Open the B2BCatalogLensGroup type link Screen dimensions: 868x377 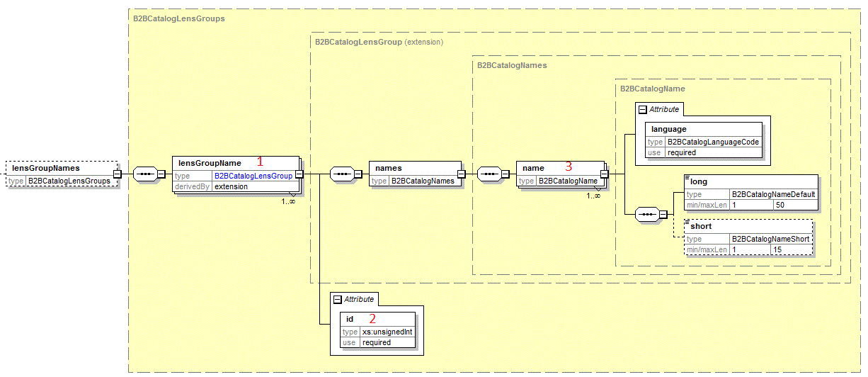[253, 176]
